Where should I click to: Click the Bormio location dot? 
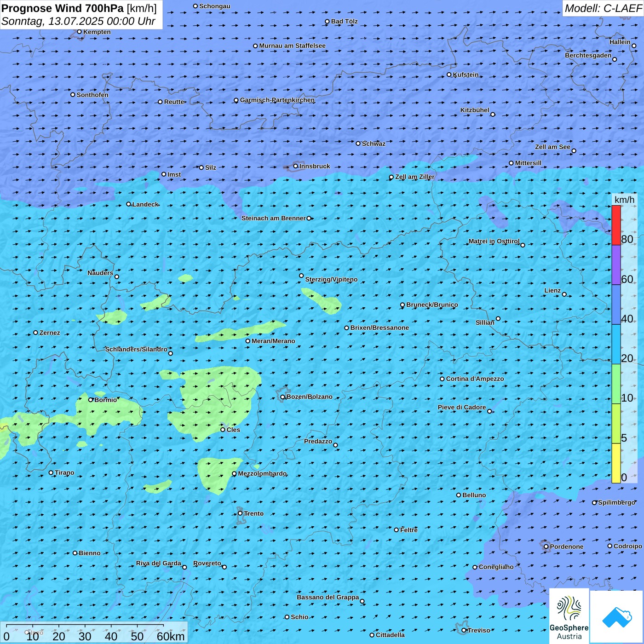91,400
